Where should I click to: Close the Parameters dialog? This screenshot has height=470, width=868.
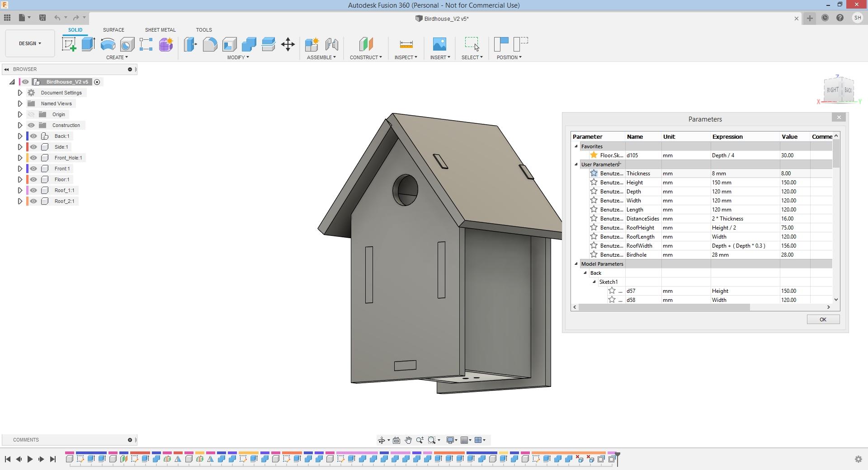click(x=839, y=117)
